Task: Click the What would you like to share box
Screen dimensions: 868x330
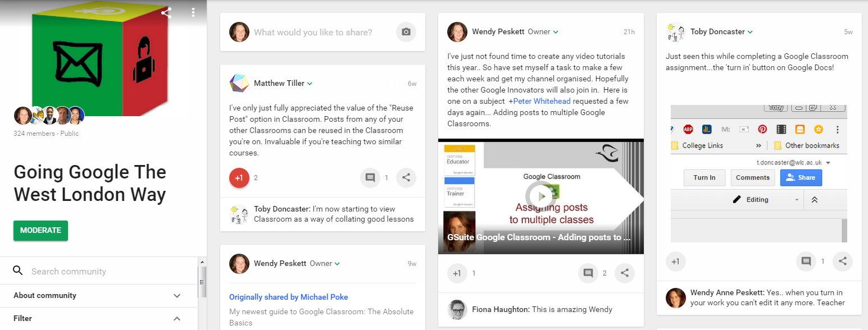Action: 313,32
